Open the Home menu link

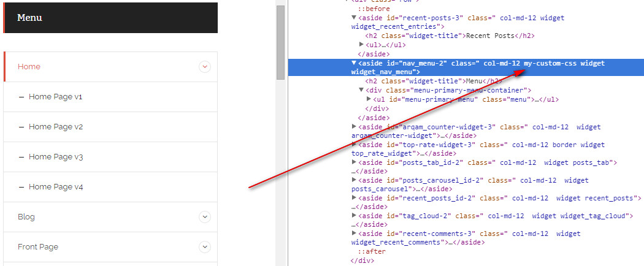point(29,67)
